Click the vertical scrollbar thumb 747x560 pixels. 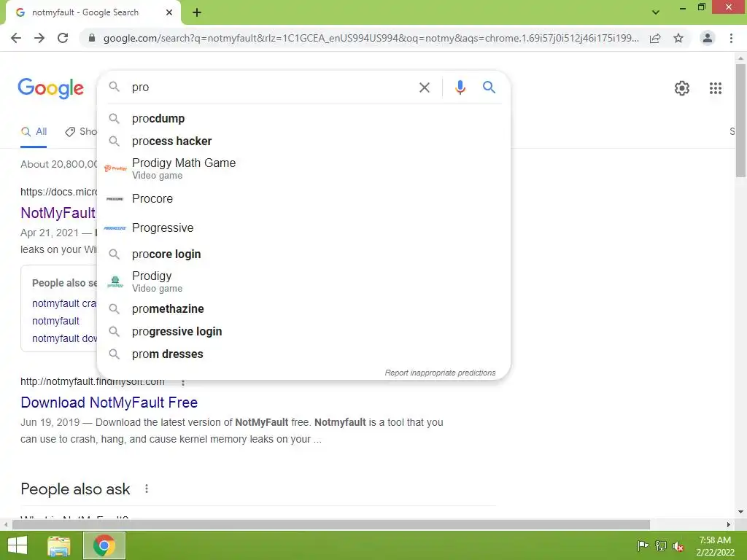(x=740, y=120)
